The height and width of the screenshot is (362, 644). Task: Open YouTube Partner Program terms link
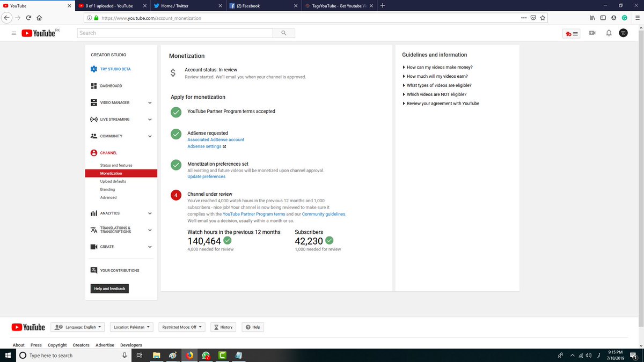pyautogui.click(x=254, y=214)
